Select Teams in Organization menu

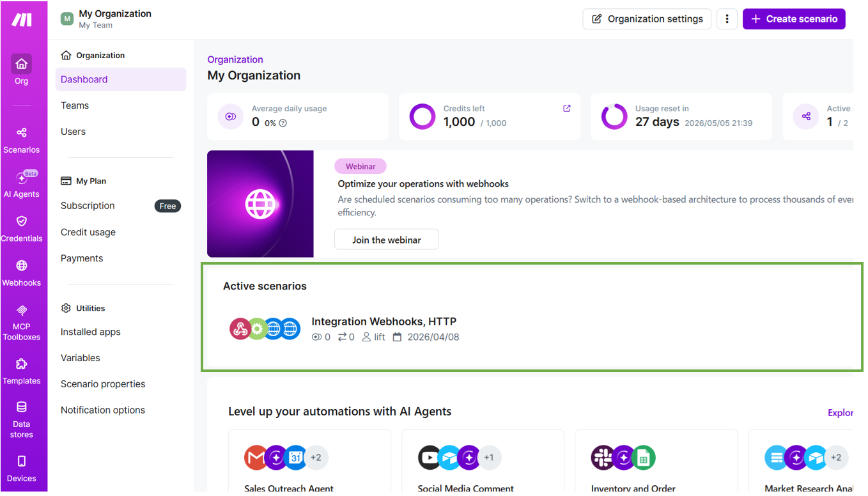[75, 105]
